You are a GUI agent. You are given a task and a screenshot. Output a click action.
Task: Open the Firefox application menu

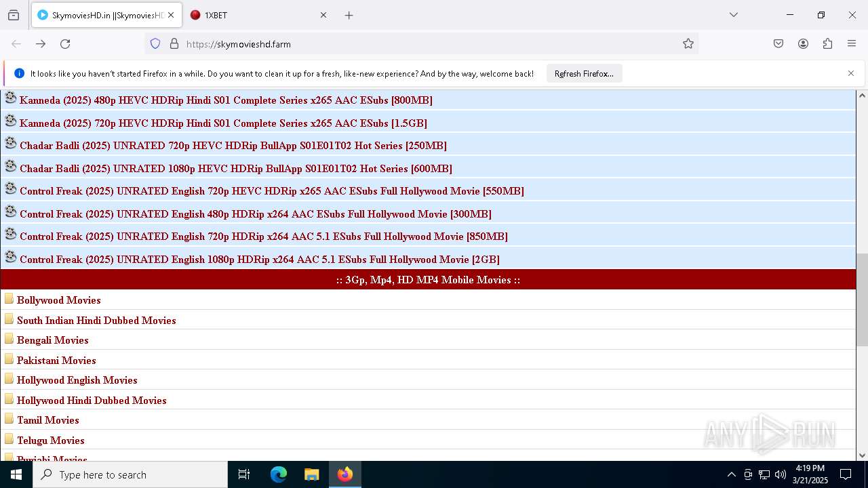(x=852, y=43)
